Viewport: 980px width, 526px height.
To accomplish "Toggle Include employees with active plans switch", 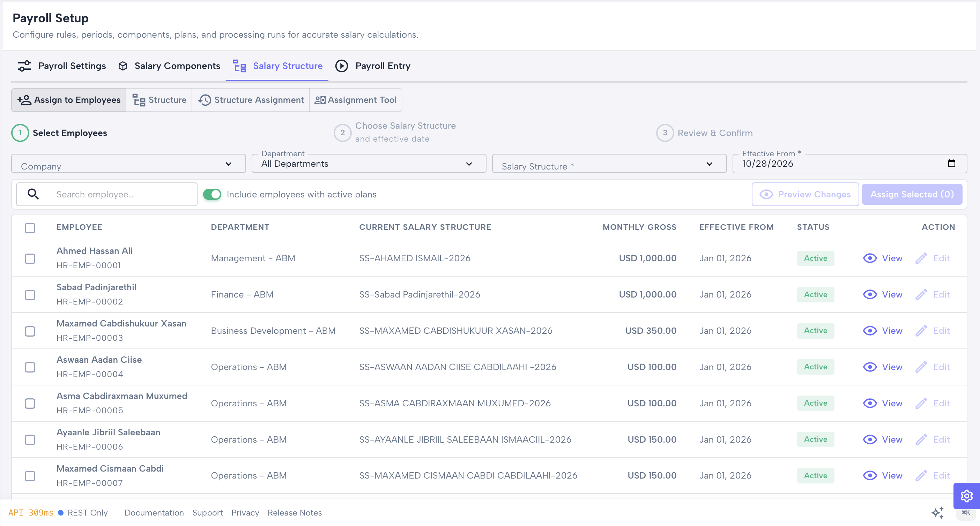I will pyautogui.click(x=212, y=194).
